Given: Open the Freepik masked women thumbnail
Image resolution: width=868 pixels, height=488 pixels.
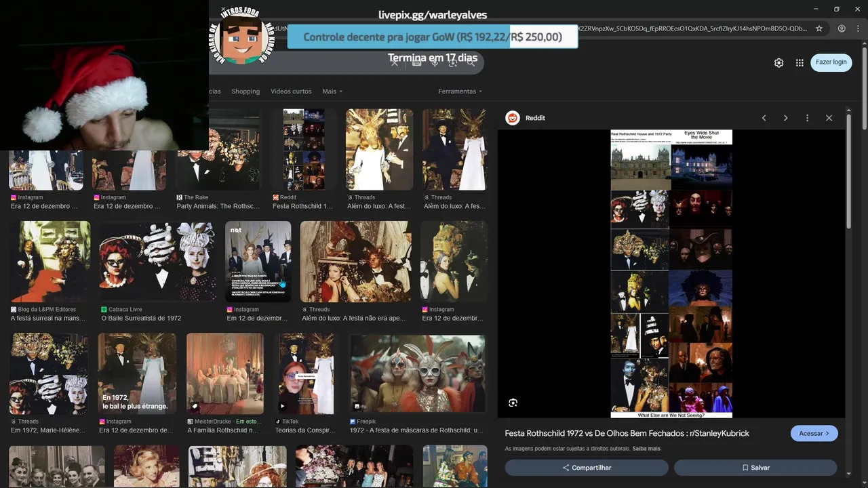Looking at the screenshot, I should (x=418, y=373).
